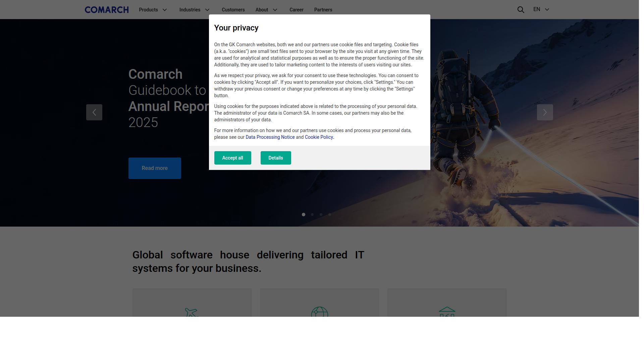This screenshot has height=362, width=644.
Task: Expand the About menu
Action: point(266,10)
